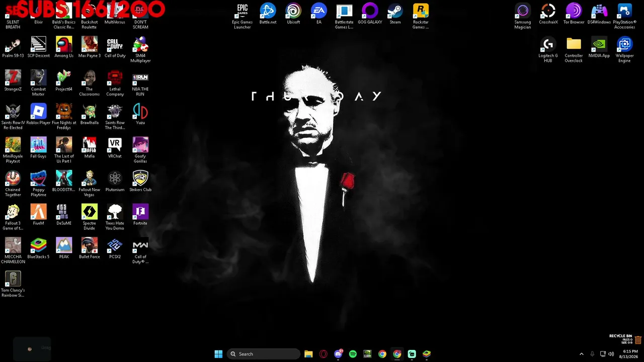
Task: Select the Saints Row IV Re-Elected icon
Action: coord(13,117)
